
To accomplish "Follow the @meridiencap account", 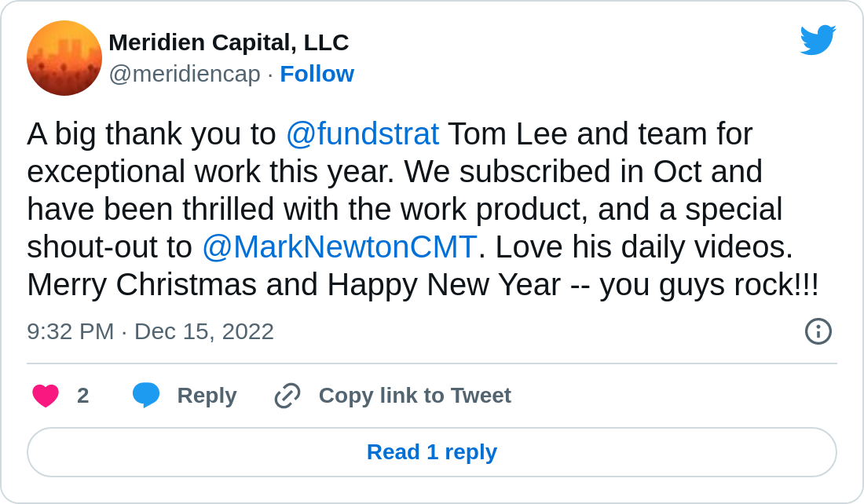I will click(317, 74).
